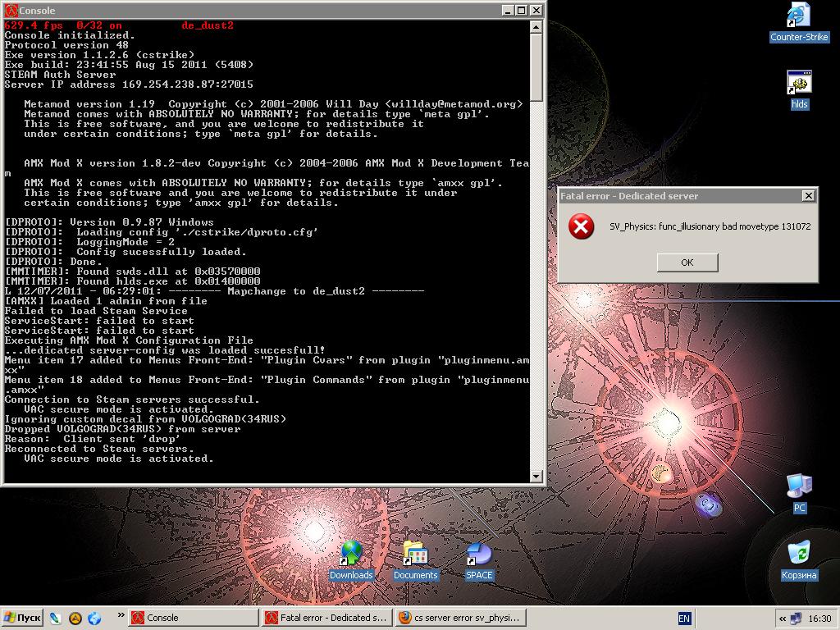Click the Console window's Half-Life title icon
This screenshot has width=840, height=630.
(11, 10)
